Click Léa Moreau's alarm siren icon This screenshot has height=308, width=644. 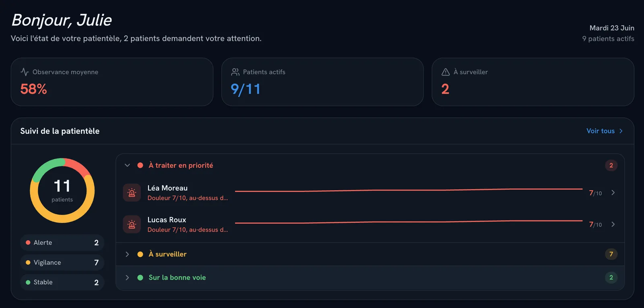132,193
